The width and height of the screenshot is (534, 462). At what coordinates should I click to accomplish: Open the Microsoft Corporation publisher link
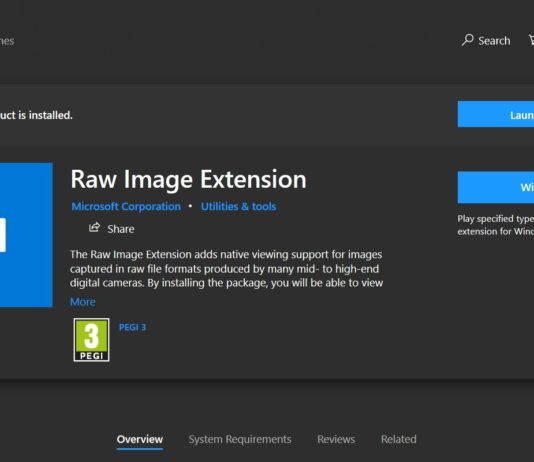tap(126, 206)
